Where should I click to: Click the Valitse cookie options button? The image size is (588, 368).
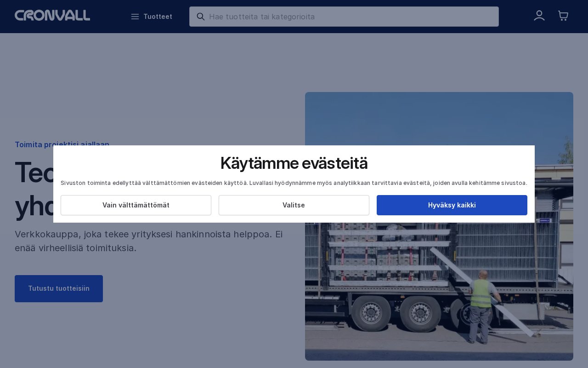pyautogui.click(x=294, y=205)
